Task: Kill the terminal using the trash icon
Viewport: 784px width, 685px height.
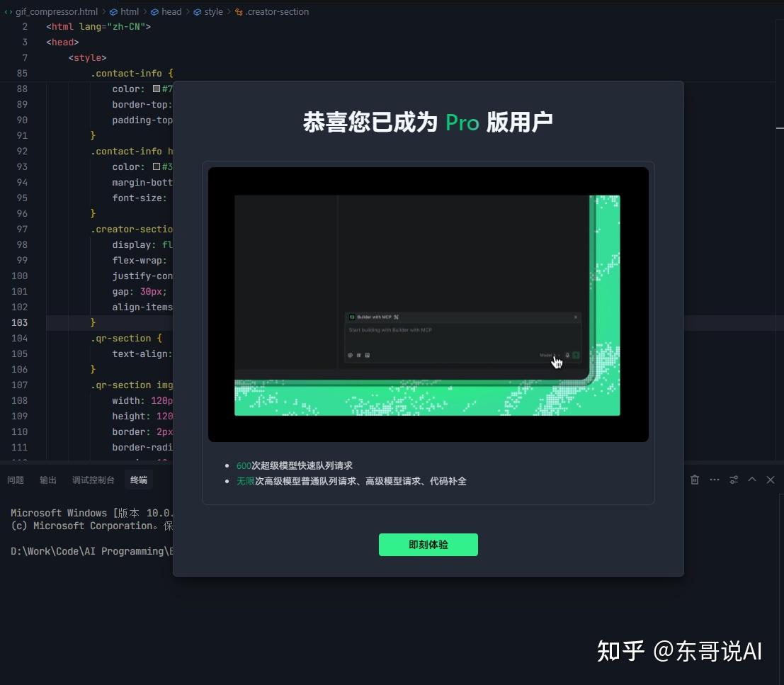Action: coord(694,480)
